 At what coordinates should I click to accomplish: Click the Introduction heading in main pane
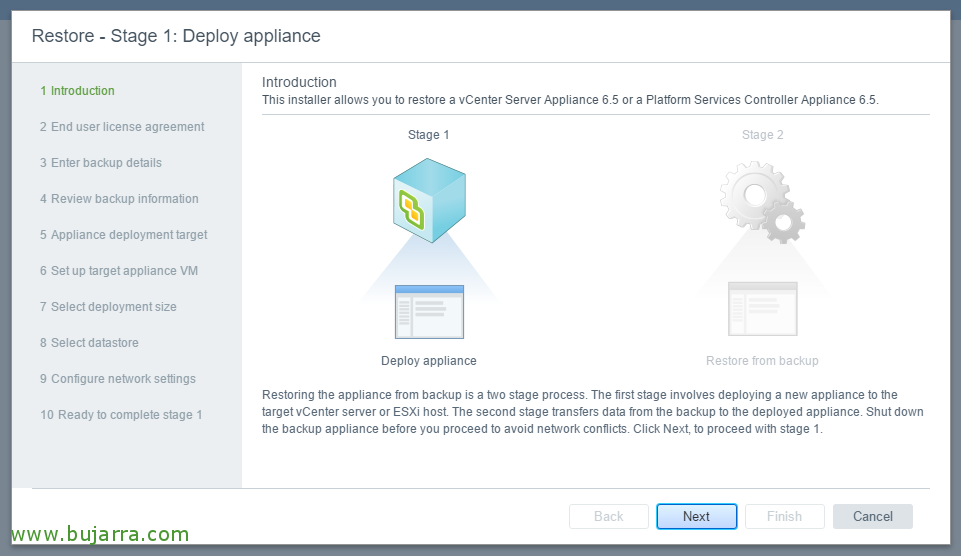(x=299, y=82)
